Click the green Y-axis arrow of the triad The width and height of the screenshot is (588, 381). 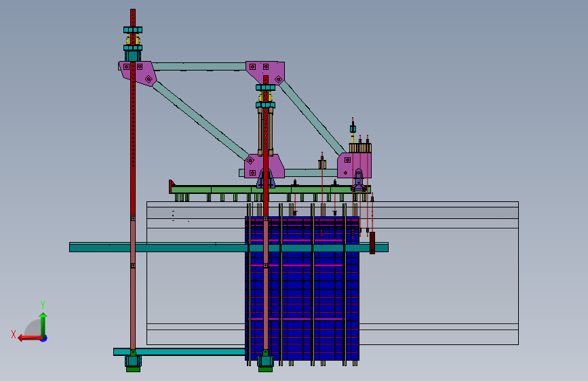(x=43, y=324)
